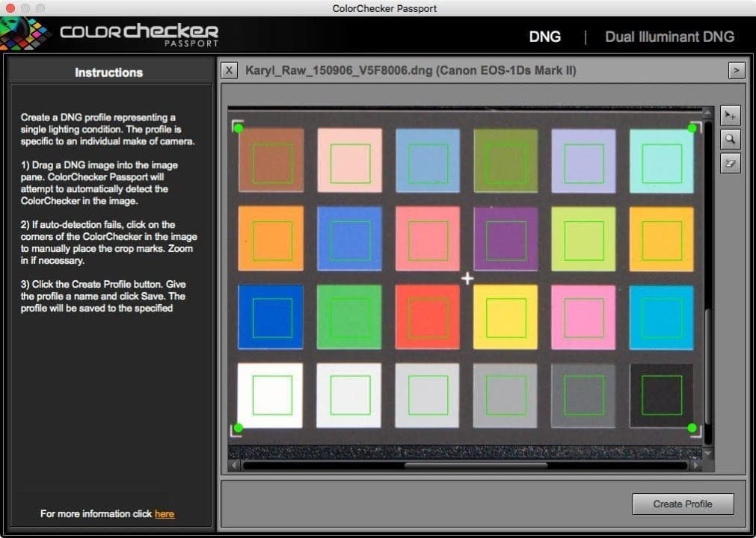The height and width of the screenshot is (538, 756).
Task: Go to next image with > button
Action: pos(737,71)
